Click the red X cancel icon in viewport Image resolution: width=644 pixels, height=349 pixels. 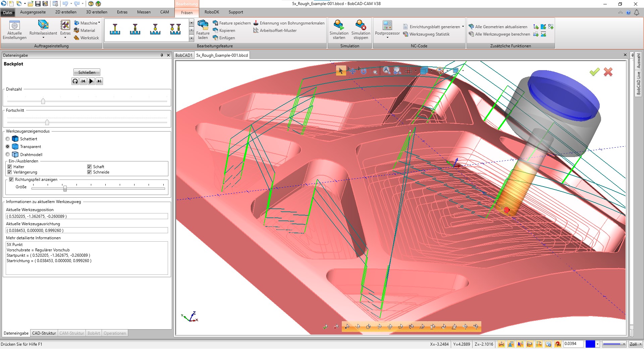pyautogui.click(x=608, y=72)
